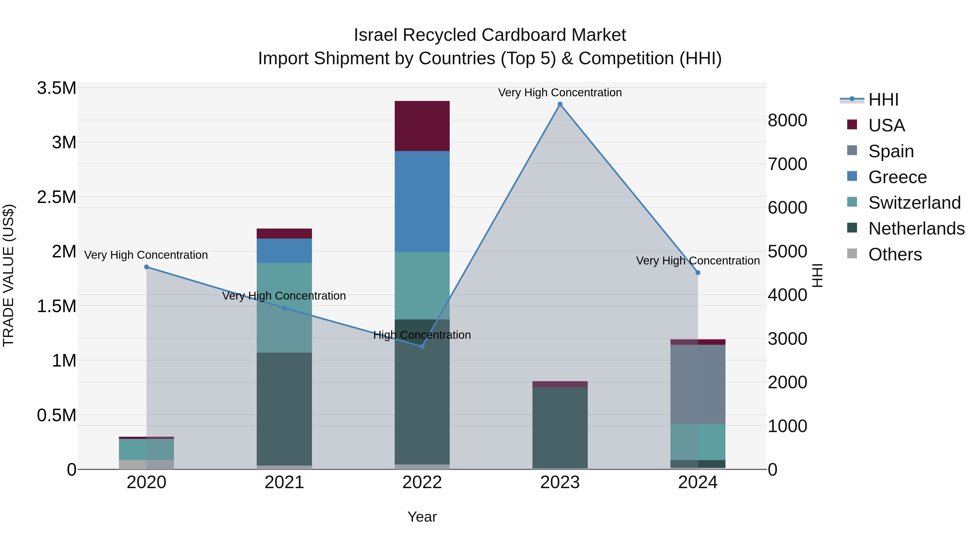980x551 pixels.
Task: Click the Switzerland segment of 2020 bar
Action: point(146,450)
